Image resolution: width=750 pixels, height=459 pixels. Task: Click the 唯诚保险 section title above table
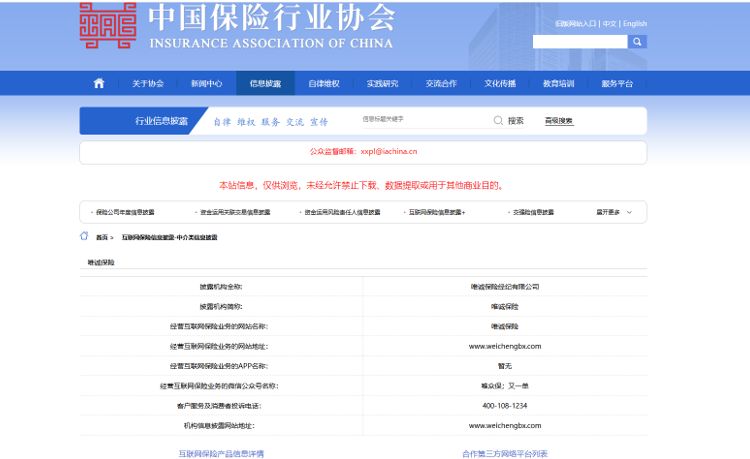pos(101,262)
